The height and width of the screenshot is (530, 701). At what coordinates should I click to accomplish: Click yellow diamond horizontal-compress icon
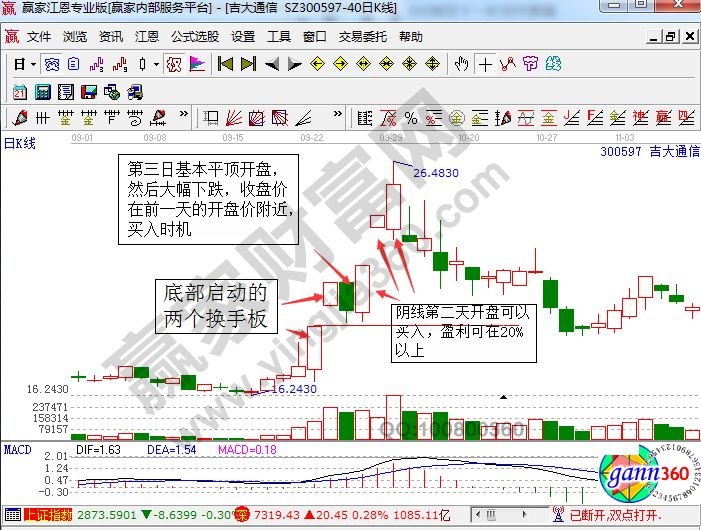tap(386, 64)
